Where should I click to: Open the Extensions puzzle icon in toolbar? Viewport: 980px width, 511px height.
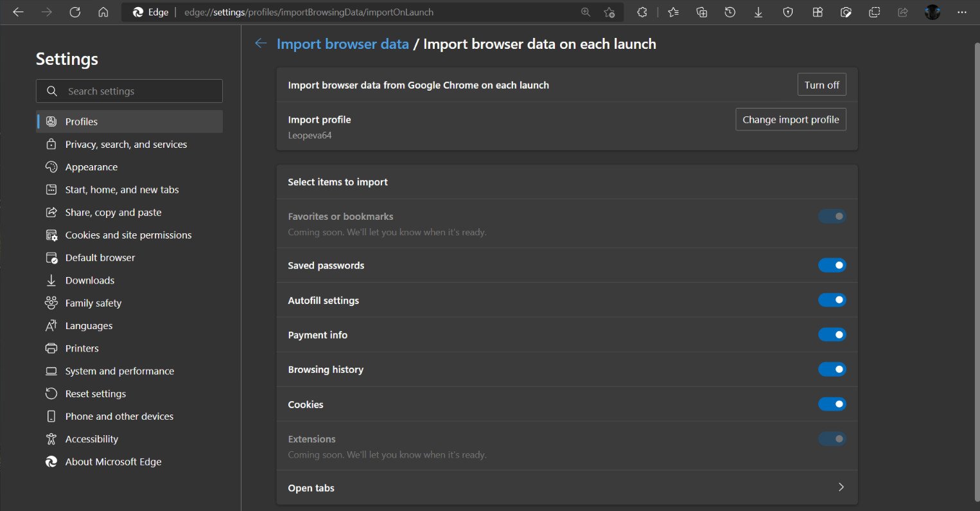(642, 12)
